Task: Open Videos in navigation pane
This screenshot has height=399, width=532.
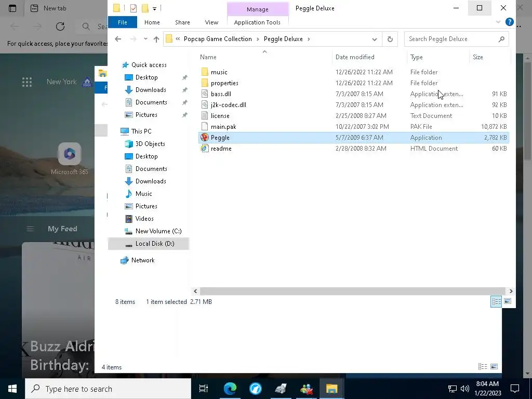Action: [x=144, y=219]
